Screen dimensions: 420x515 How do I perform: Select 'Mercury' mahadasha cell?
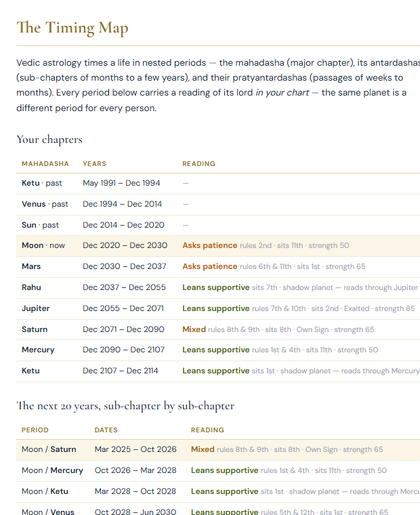[x=38, y=350]
